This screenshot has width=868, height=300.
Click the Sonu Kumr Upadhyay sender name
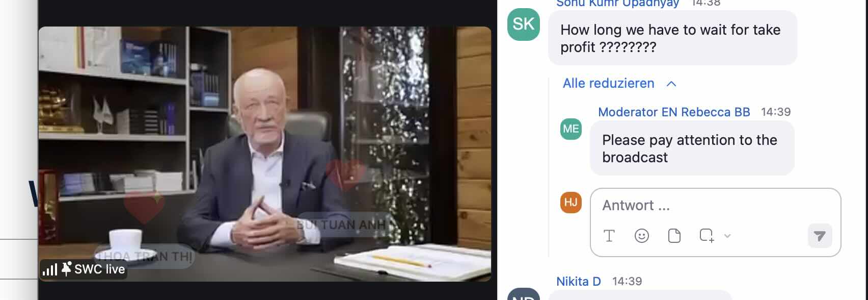(x=617, y=3)
